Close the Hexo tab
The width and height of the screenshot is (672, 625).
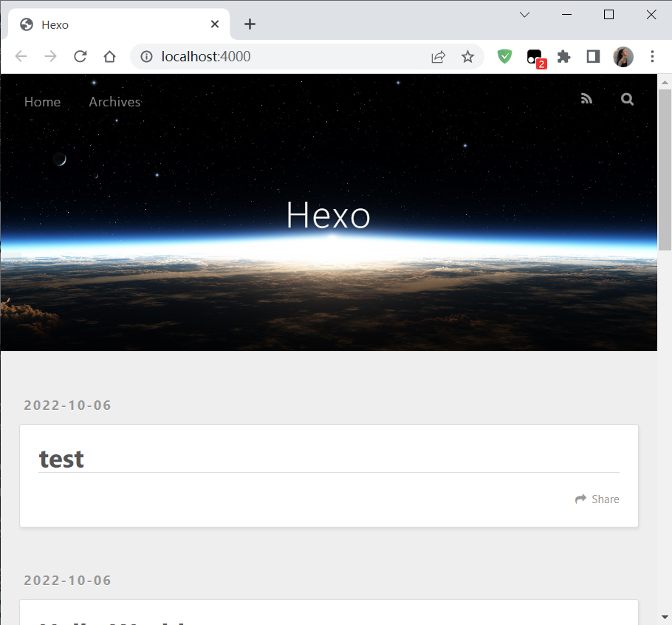(x=215, y=24)
